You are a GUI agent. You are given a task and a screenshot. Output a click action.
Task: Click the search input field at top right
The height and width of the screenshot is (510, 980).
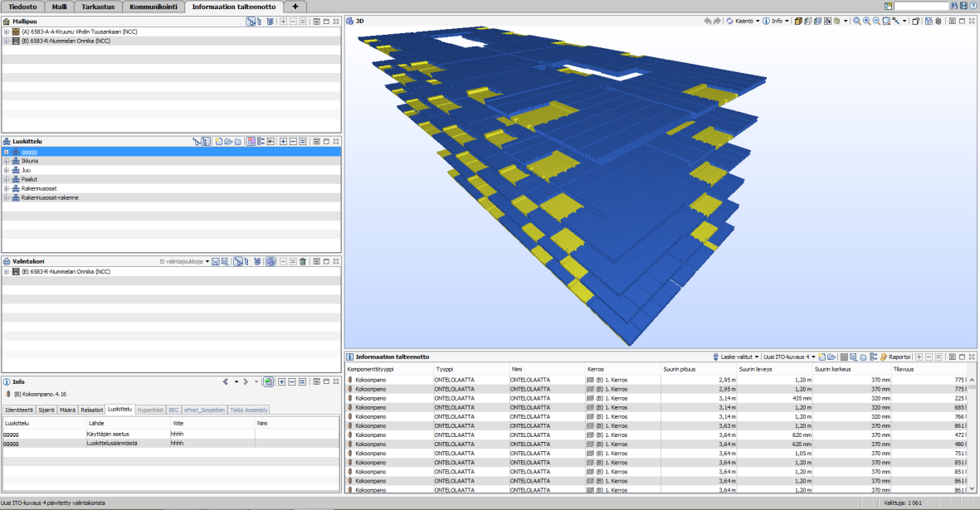[x=921, y=6]
